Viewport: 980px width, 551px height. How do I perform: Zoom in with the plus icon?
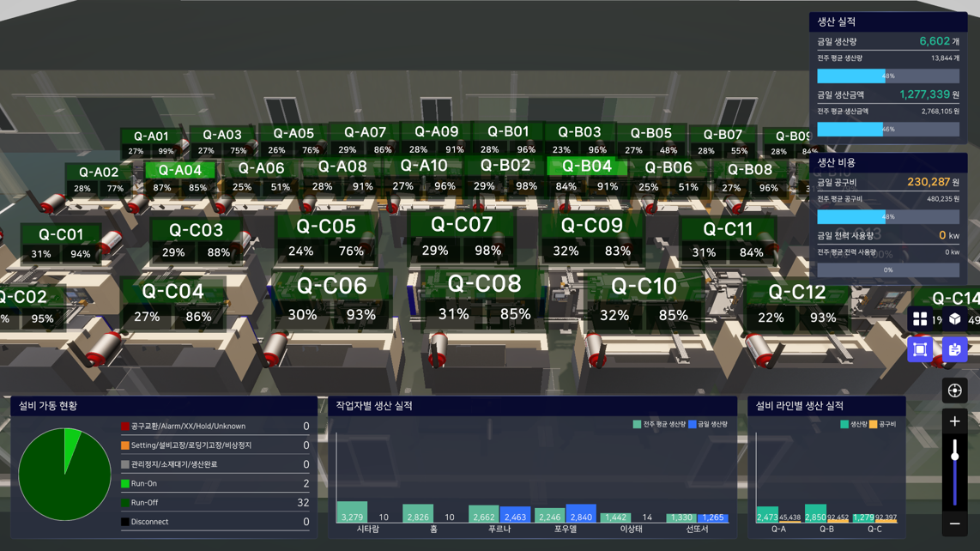point(954,421)
